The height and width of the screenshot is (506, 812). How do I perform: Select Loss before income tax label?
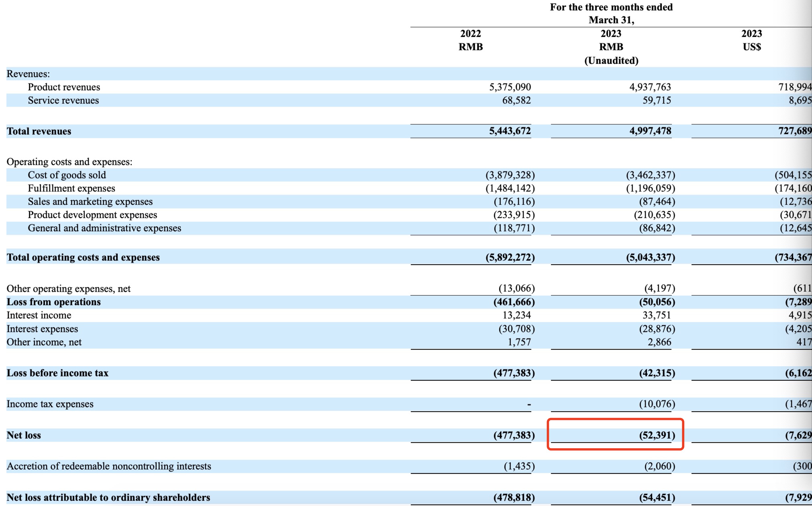[x=57, y=373]
